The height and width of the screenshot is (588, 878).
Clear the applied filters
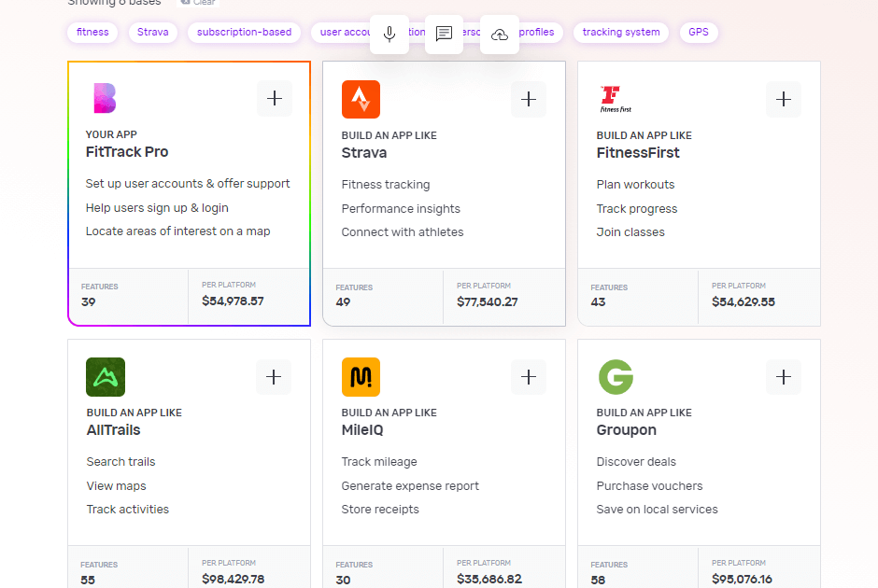198,3
